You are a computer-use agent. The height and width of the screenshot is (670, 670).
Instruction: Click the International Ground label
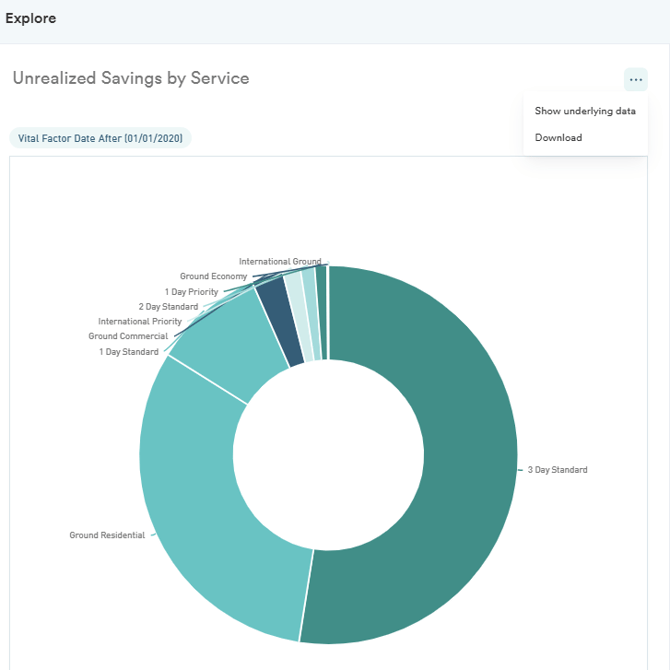pyautogui.click(x=280, y=261)
